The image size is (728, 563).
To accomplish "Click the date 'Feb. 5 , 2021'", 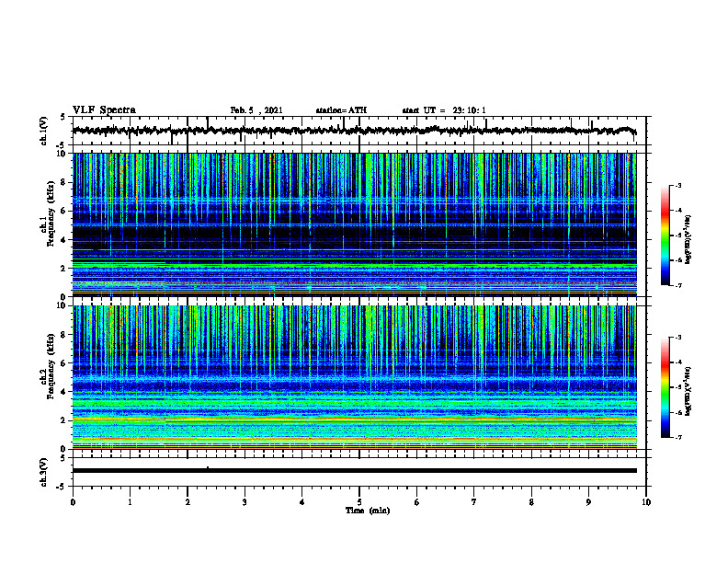I will pyautogui.click(x=256, y=110).
